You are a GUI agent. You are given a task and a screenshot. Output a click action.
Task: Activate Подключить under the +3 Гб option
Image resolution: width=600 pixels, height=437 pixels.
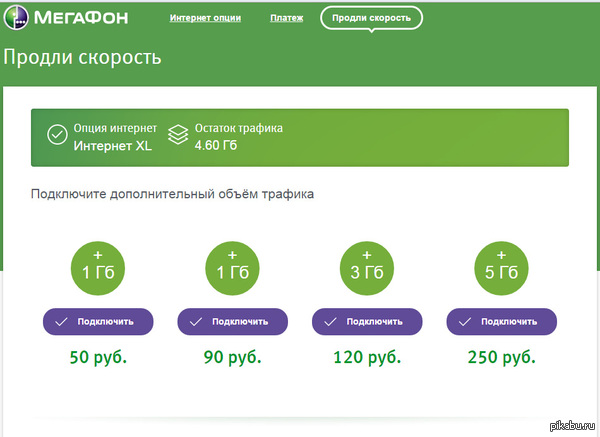coord(367,321)
